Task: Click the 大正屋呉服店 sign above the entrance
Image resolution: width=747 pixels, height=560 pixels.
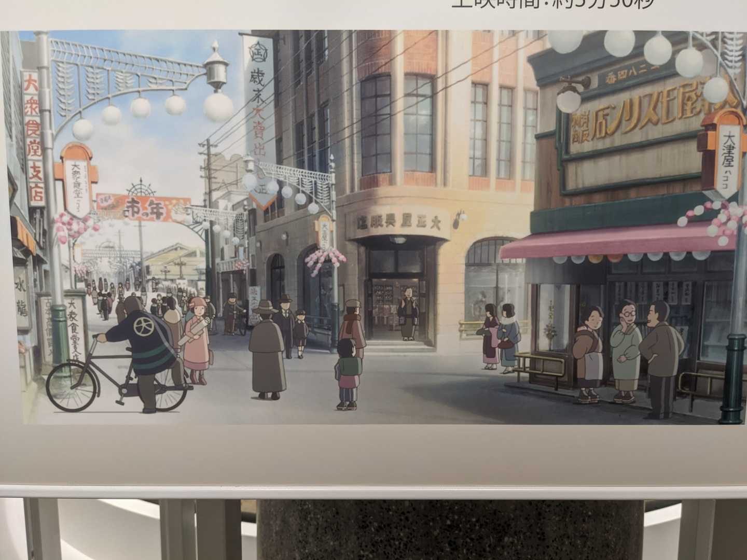Action: [x=399, y=223]
